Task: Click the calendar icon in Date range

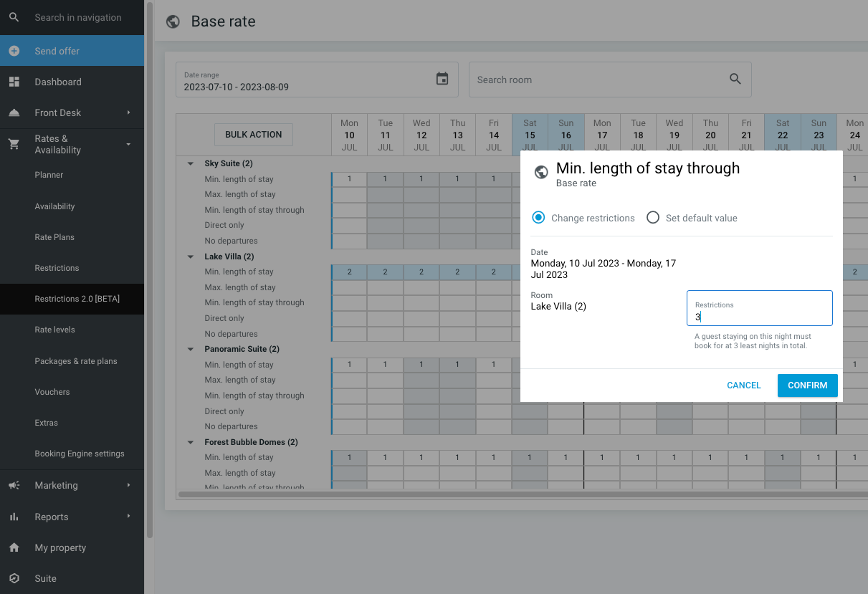Action: click(x=442, y=79)
